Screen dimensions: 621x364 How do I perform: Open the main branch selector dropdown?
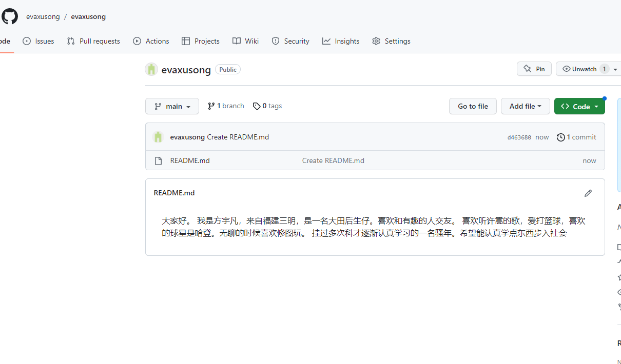pos(172,106)
